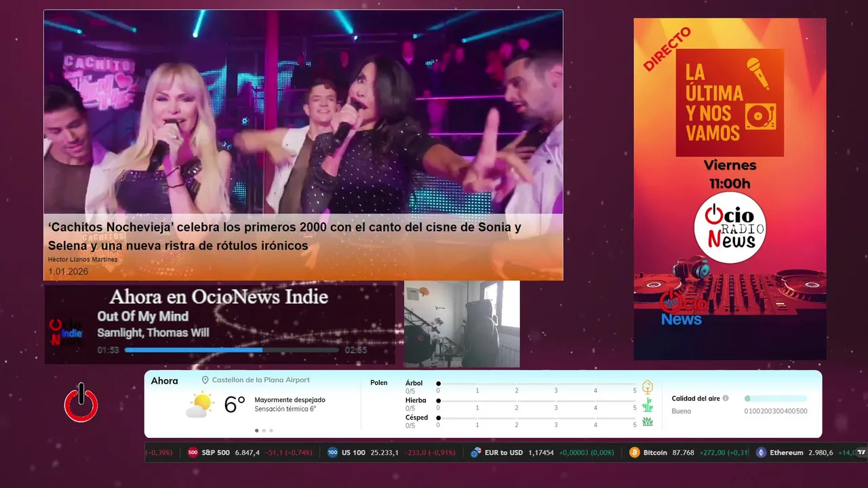Click the EUR to USD flag icon
The image size is (868, 488).
click(x=476, y=452)
